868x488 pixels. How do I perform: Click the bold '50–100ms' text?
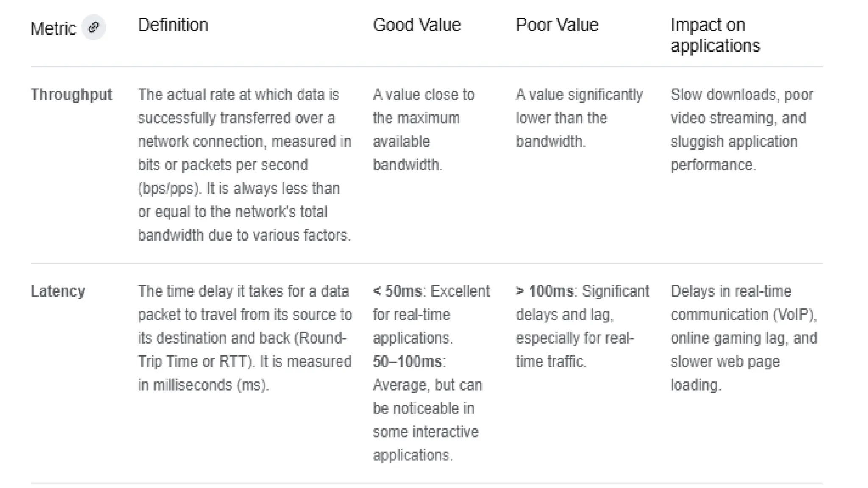pos(407,361)
